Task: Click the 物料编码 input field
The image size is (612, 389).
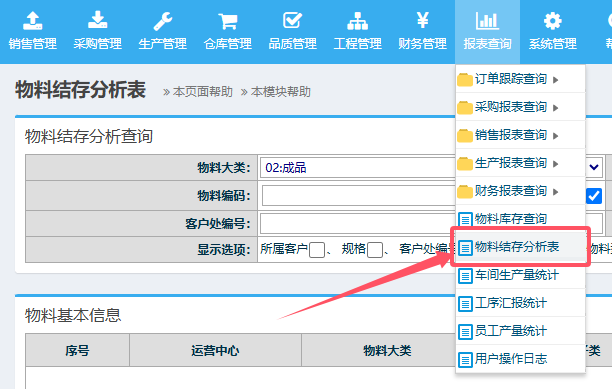Action: [358, 195]
